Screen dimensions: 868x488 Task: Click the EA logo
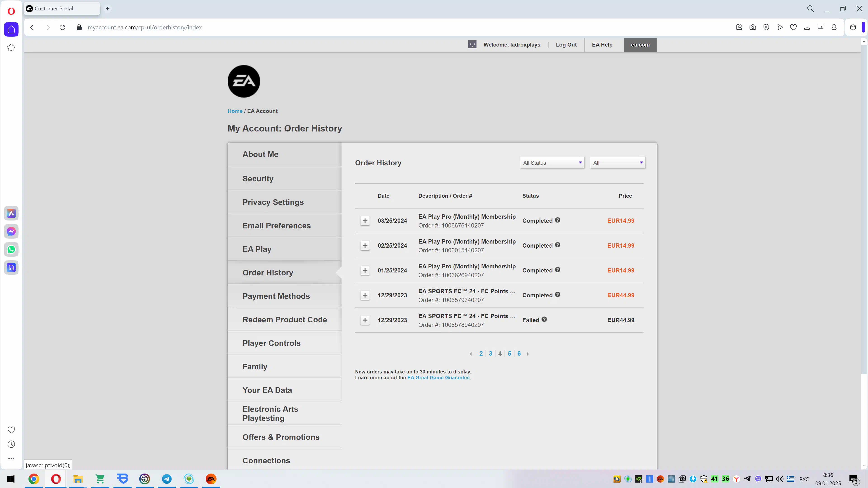pos(244,82)
